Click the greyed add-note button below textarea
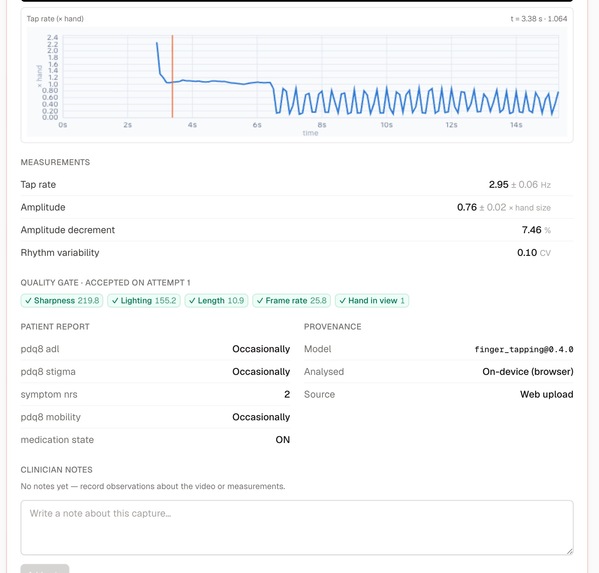Viewport: 599px width, 573px height. point(45,569)
